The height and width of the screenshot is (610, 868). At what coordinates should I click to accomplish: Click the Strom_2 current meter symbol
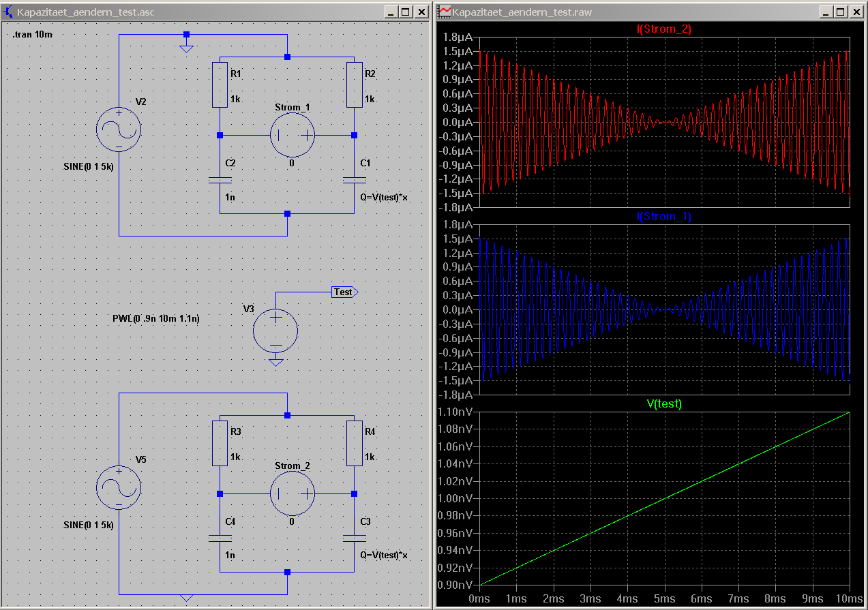pyautogui.click(x=293, y=494)
